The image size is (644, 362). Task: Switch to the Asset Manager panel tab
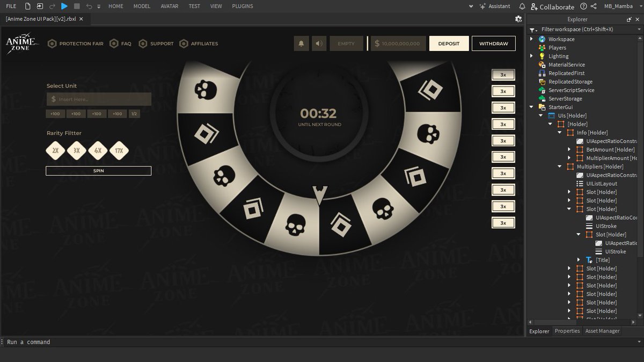click(x=602, y=331)
